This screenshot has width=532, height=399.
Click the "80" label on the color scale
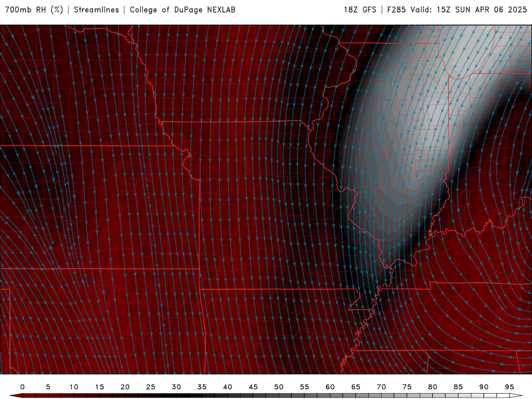(432, 387)
